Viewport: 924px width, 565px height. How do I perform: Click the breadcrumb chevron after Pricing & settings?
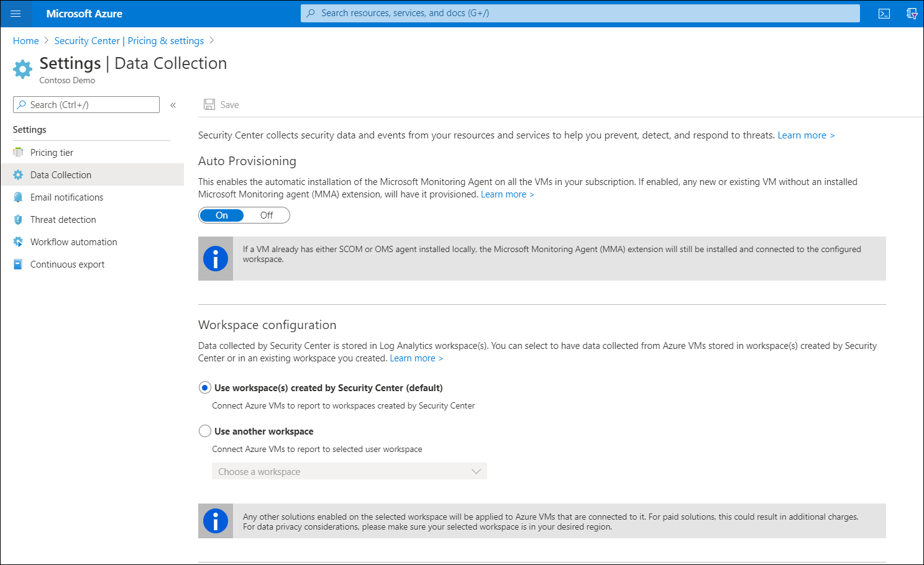tap(212, 40)
